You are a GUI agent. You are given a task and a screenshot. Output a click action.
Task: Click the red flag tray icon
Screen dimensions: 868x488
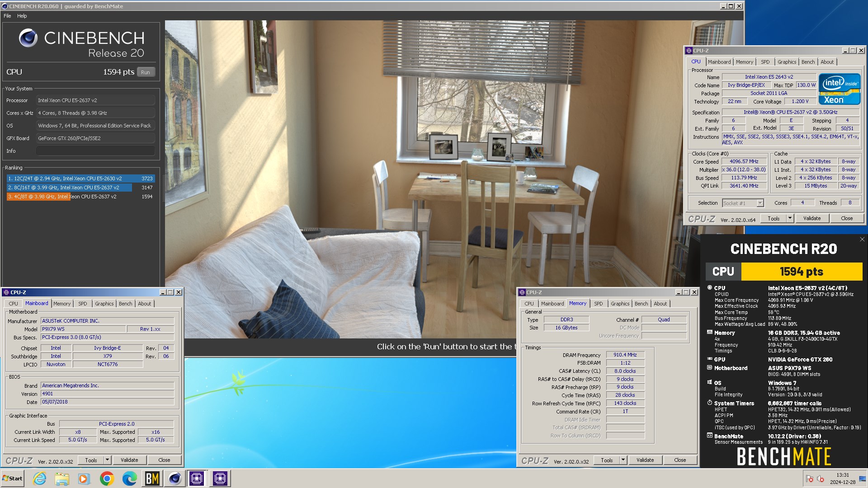[810, 479]
